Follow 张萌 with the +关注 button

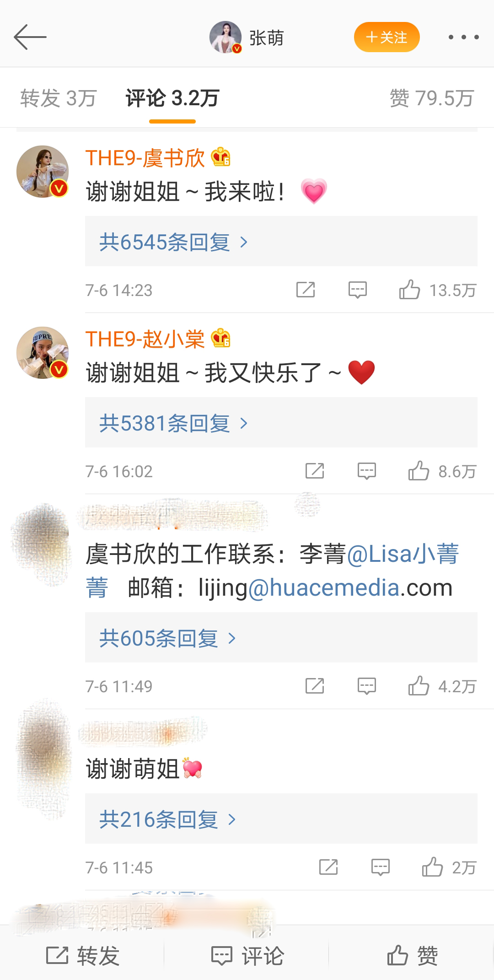pyautogui.click(x=387, y=37)
